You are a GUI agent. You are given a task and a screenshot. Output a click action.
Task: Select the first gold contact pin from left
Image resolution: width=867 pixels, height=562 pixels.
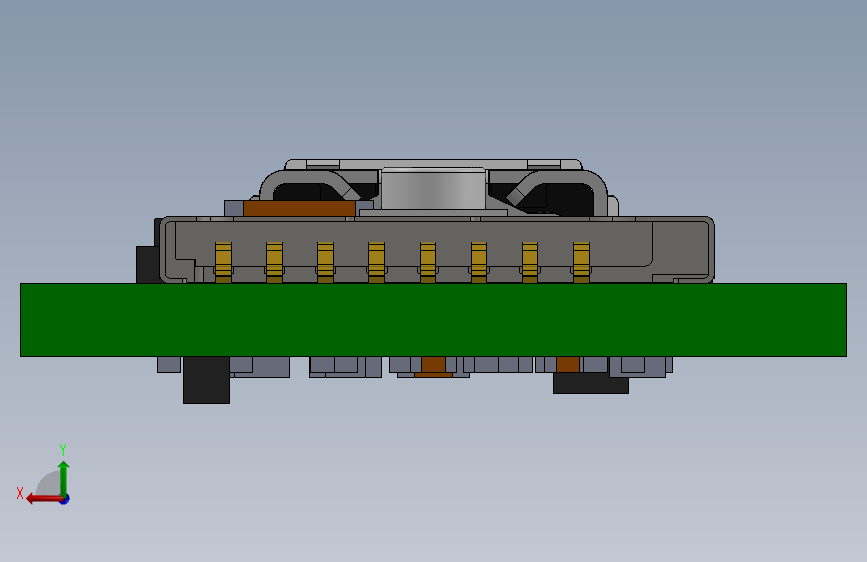(223, 262)
